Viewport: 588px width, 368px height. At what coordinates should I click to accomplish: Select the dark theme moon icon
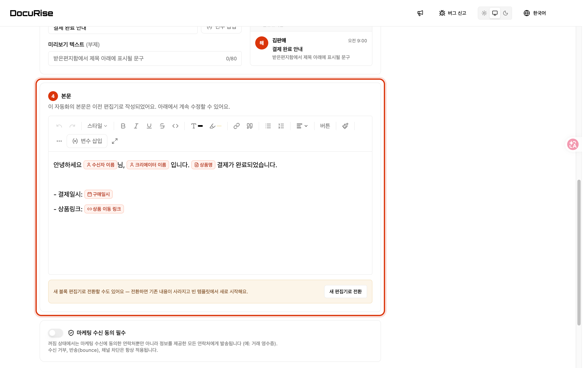tap(505, 13)
